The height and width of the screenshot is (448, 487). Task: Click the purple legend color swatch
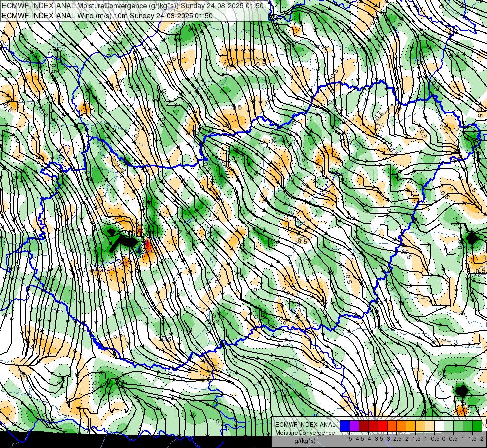354,426
